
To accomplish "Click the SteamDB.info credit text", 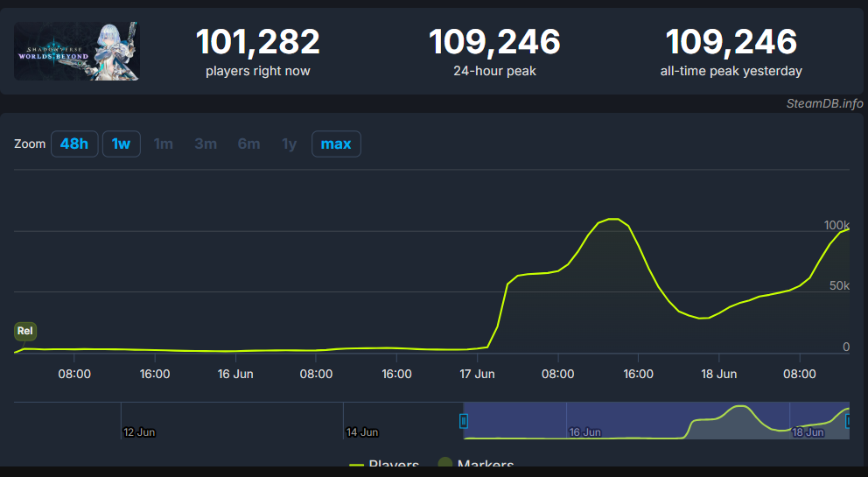I will (x=824, y=103).
